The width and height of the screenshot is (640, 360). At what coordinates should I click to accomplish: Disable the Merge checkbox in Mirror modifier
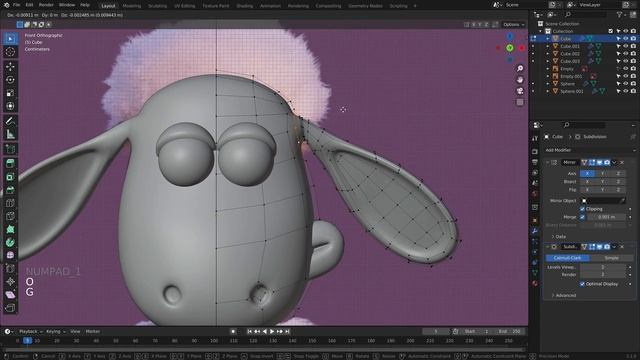(x=582, y=217)
